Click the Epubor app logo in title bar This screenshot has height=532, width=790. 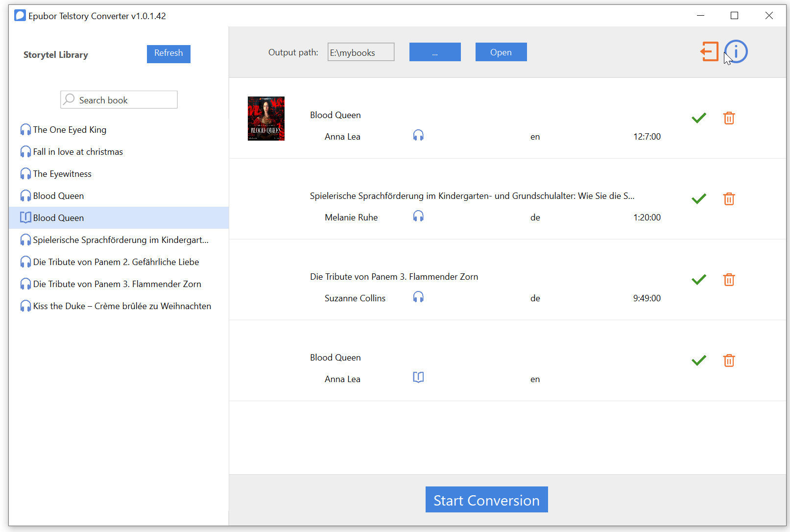click(20, 16)
